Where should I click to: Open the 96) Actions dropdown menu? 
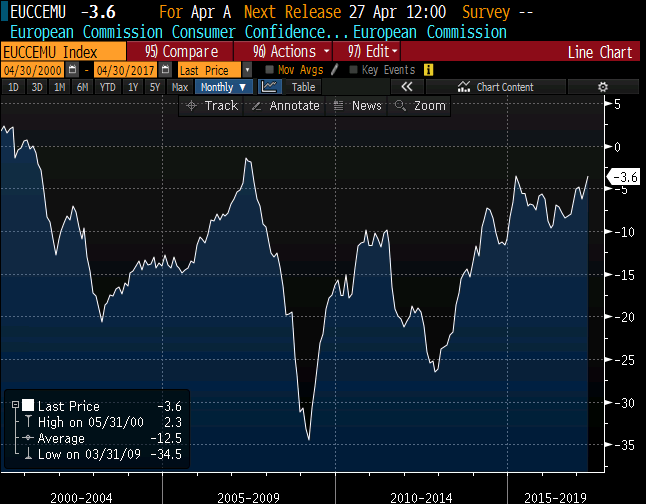pos(283,52)
